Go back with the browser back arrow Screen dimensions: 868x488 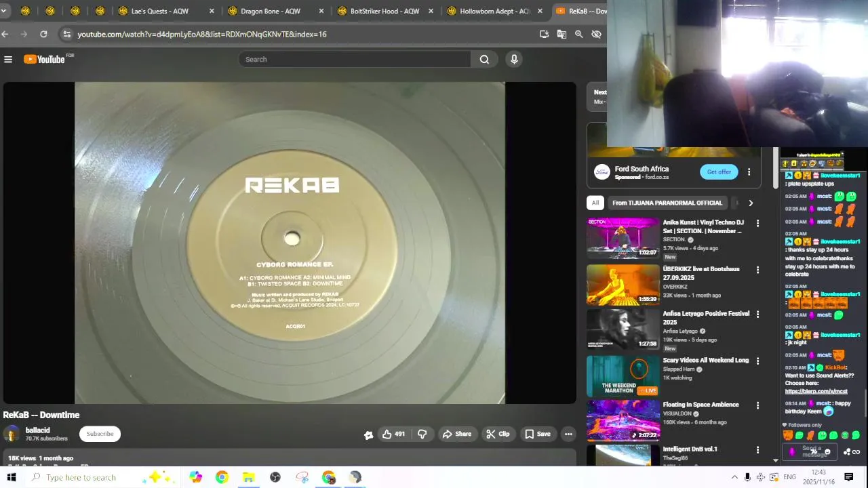5,34
